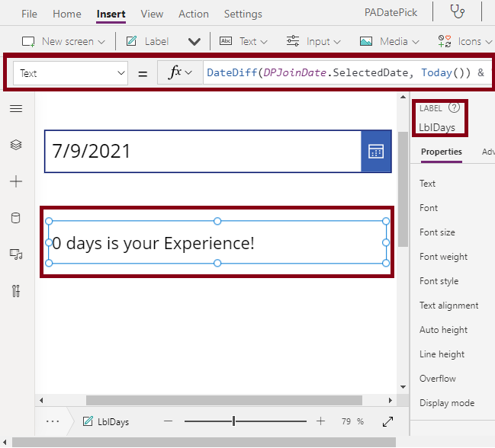Open the Text property selector dropdown
This screenshot has width=495, height=448.
[70, 73]
